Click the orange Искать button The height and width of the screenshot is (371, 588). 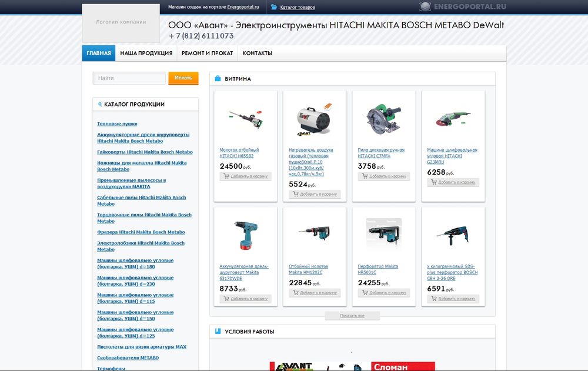click(183, 78)
